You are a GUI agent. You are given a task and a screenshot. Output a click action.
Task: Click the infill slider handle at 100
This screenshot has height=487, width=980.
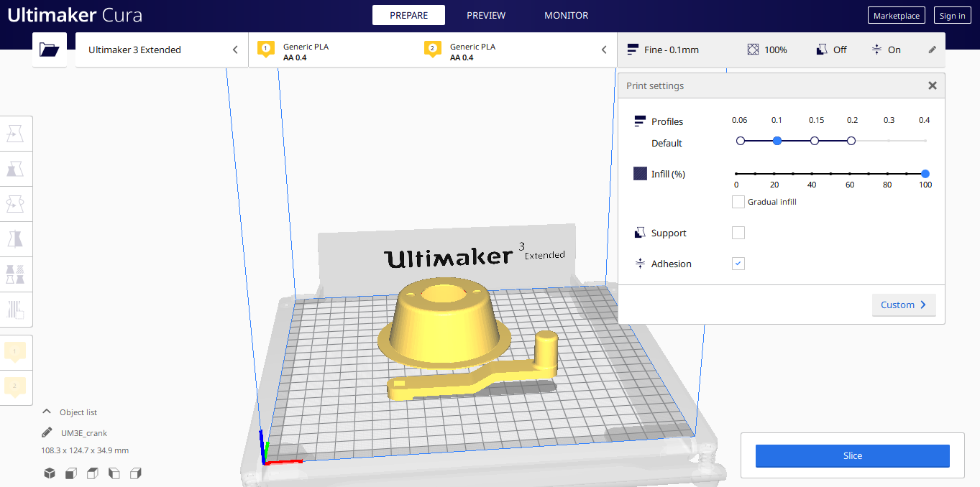pos(925,174)
